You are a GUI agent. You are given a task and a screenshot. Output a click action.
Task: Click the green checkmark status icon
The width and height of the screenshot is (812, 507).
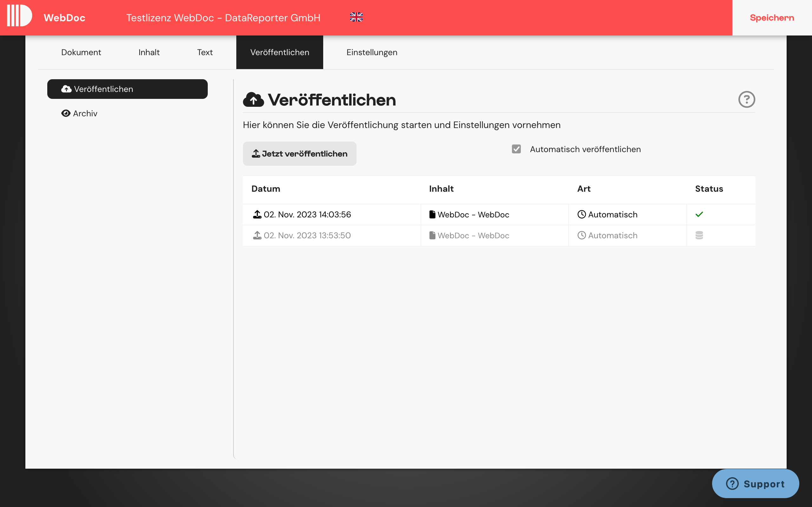[699, 214]
